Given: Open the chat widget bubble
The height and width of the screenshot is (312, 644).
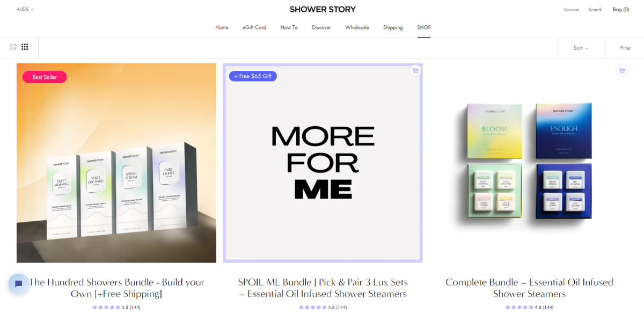Looking at the screenshot, I should click(x=18, y=284).
